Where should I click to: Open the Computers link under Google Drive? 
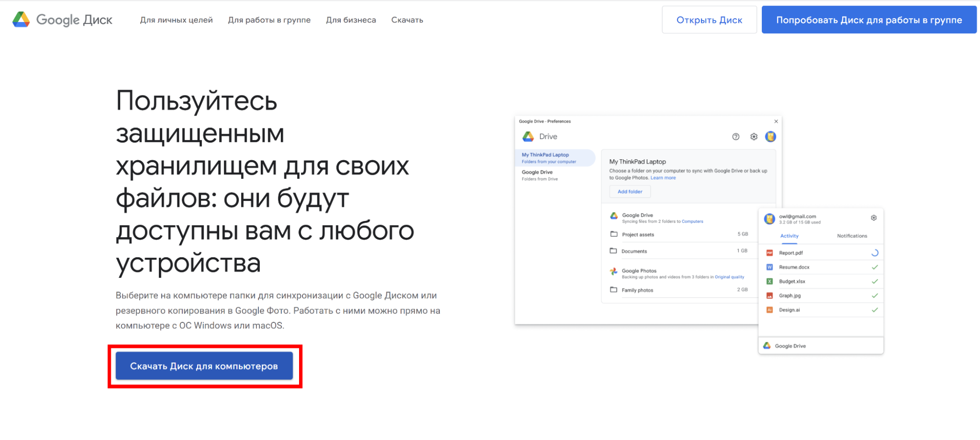pos(692,221)
